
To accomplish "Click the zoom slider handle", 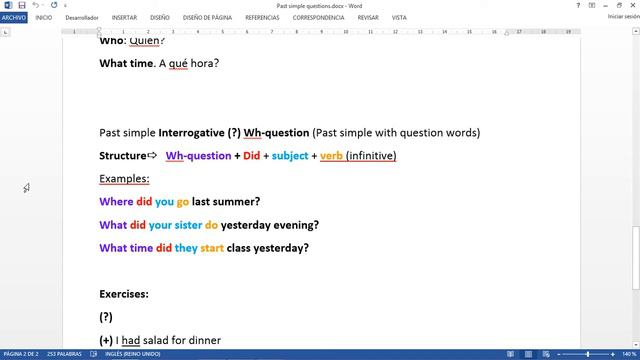I will [x=588, y=354].
